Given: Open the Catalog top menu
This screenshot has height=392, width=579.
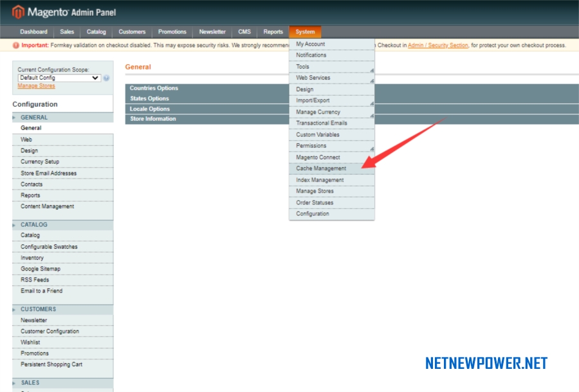Looking at the screenshot, I should (96, 31).
